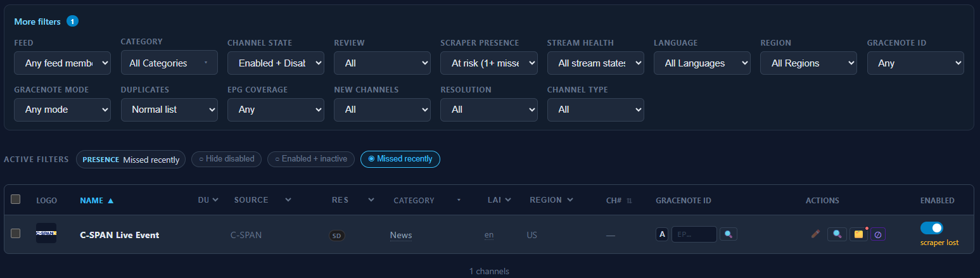Expand the RES column header chevron
The height and width of the screenshot is (278, 980).
[x=371, y=200]
